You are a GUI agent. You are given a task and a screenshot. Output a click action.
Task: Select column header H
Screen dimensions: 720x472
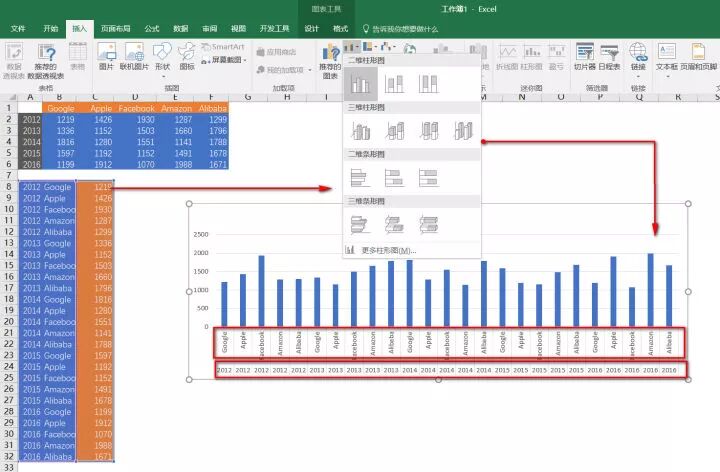click(x=287, y=97)
